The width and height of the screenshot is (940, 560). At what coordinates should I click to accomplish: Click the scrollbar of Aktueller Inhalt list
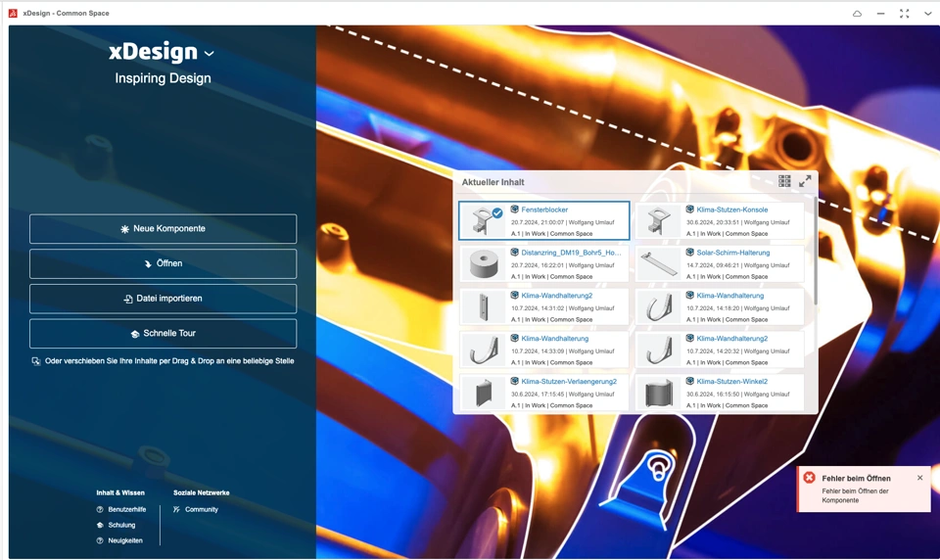(816, 252)
